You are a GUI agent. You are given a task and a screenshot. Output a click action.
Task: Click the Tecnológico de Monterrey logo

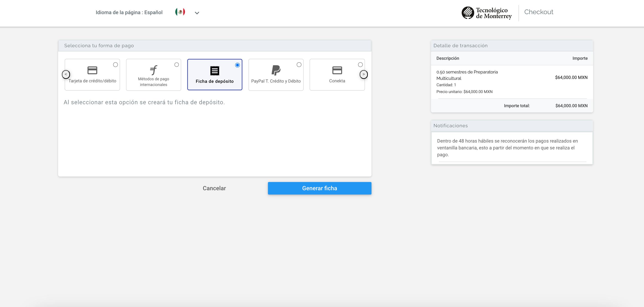(486, 13)
